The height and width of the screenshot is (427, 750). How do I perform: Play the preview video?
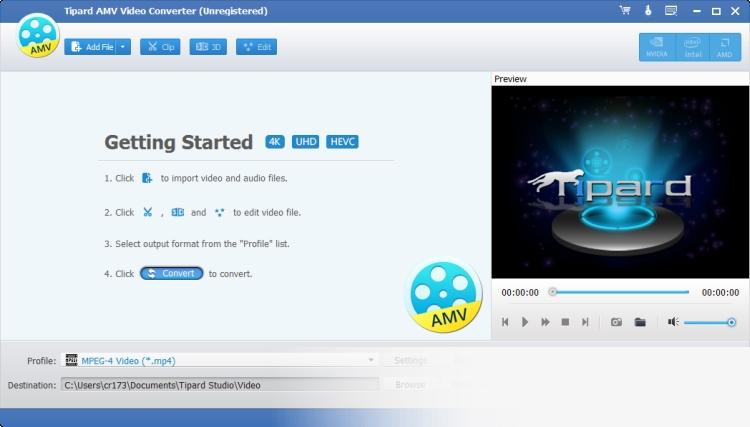click(525, 322)
